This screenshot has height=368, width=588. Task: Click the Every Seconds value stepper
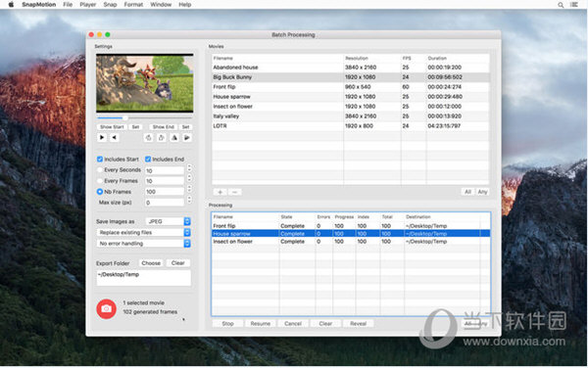pyautogui.click(x=189, y=167)
